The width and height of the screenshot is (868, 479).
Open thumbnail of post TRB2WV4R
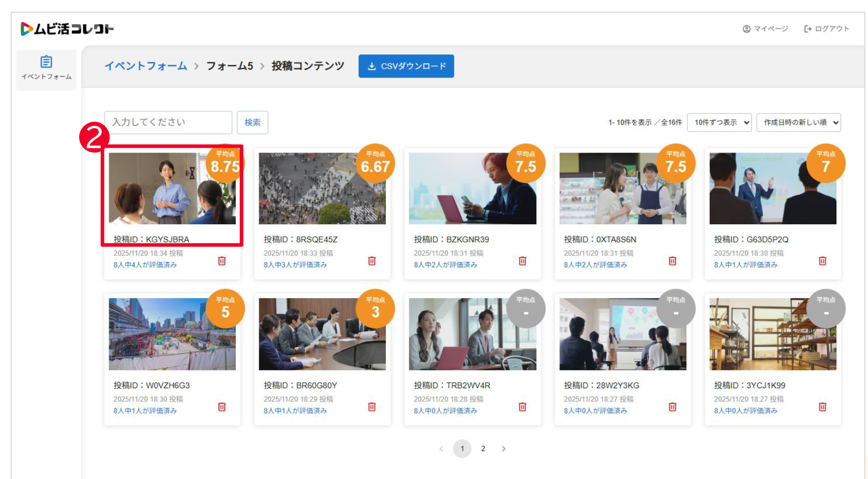(472, 334)
